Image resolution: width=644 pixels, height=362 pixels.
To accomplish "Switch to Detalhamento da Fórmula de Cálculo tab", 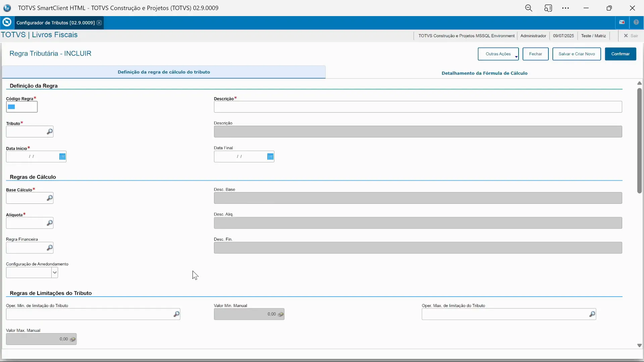I will point(484,73).
